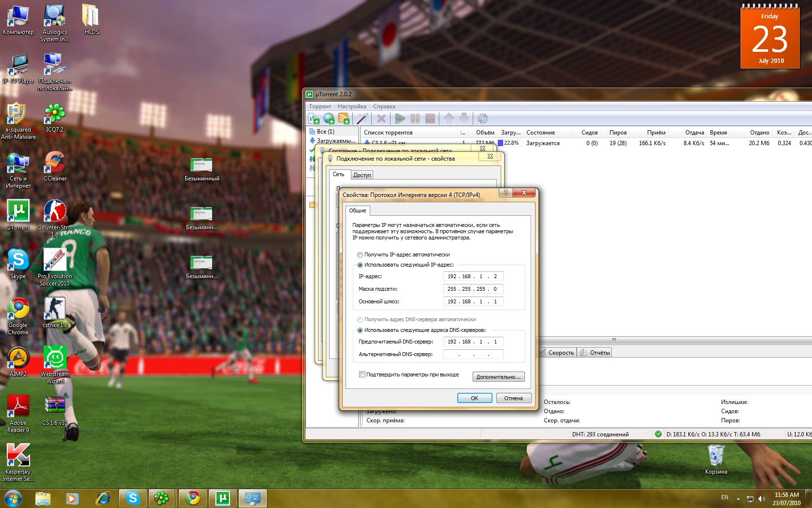
Task: Click help question mark button in IPv4 dialog
Action: pos(506,193)
